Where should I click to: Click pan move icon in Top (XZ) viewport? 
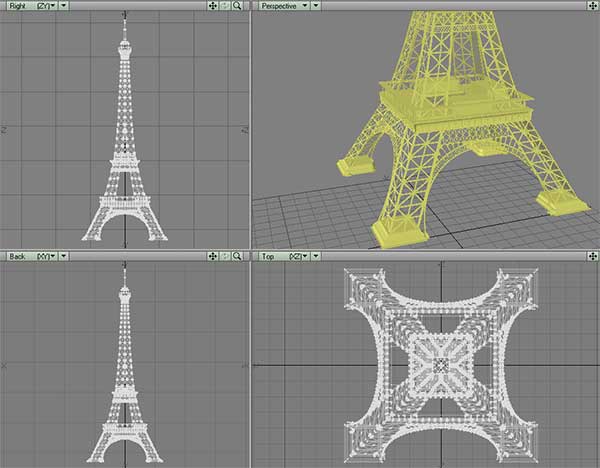point(593,256)
